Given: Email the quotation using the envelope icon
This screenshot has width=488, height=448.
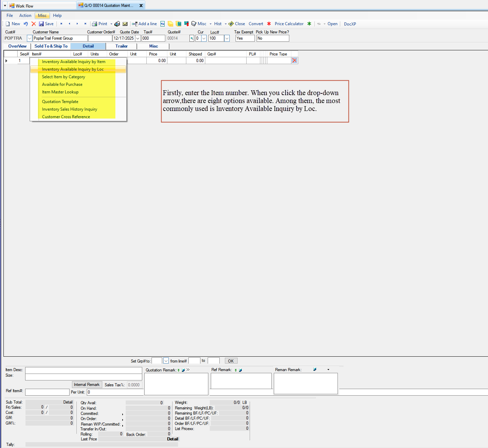Looking at the screenshot, I should click(x=125, y=23).
